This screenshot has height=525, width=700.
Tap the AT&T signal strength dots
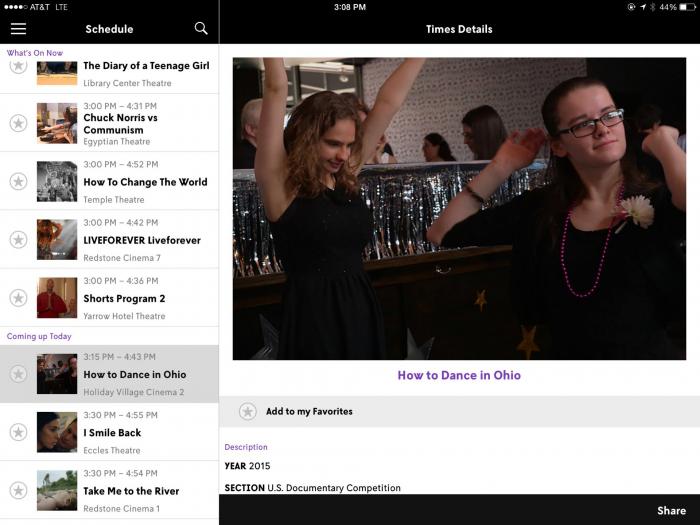click(15, 7)
